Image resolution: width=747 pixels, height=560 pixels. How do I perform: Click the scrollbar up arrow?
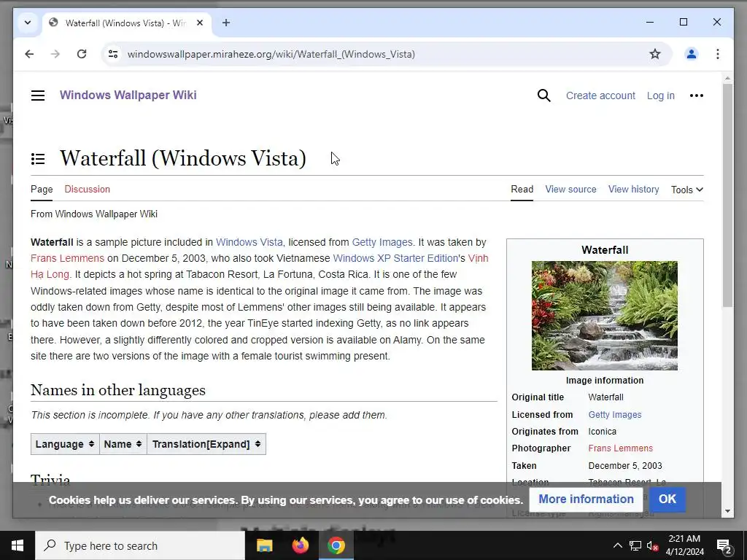pos(727,77)
